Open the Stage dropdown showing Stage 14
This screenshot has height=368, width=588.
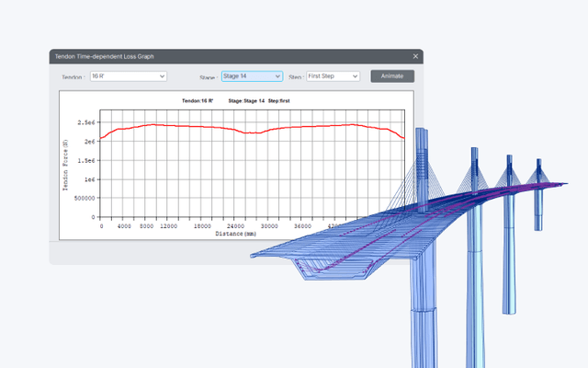252,76
